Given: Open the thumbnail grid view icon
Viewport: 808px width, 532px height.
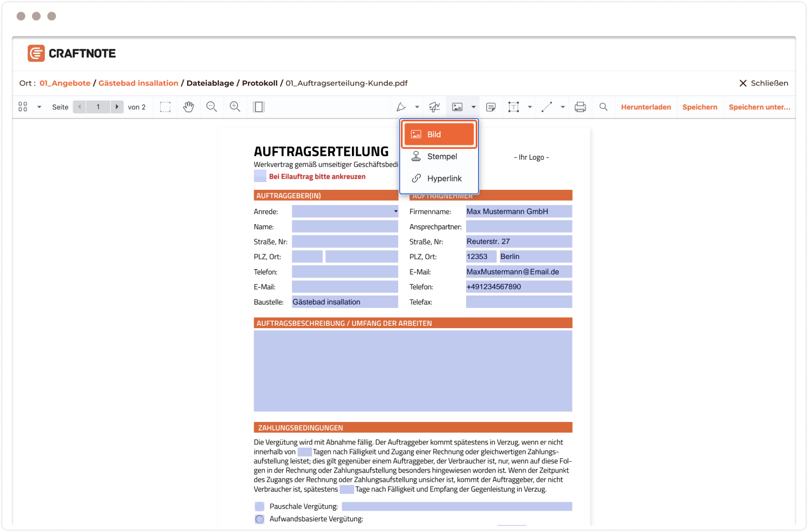Looking at the screenshot, I should click(x=23, y=107).
